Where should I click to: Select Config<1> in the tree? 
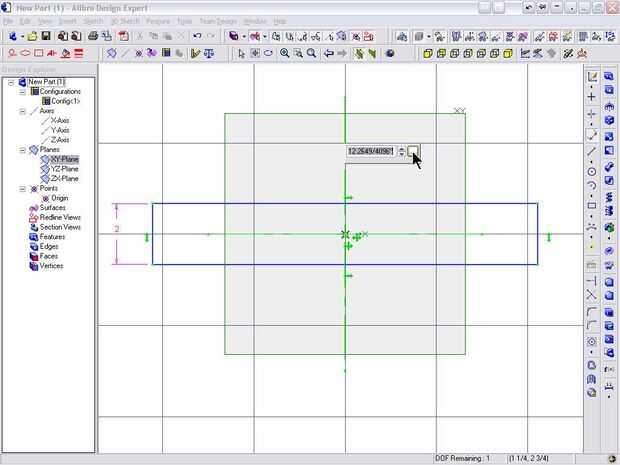click(66, 101)
